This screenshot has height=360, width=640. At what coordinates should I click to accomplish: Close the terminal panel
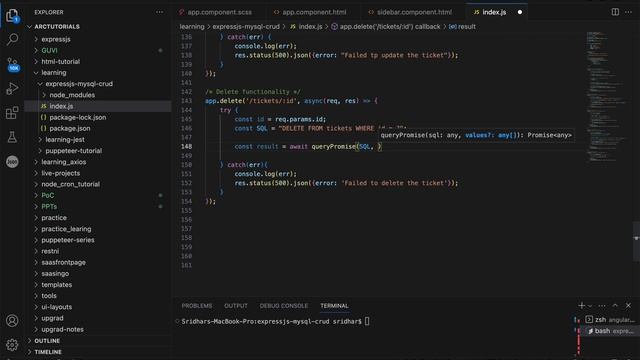click(628, 306)
